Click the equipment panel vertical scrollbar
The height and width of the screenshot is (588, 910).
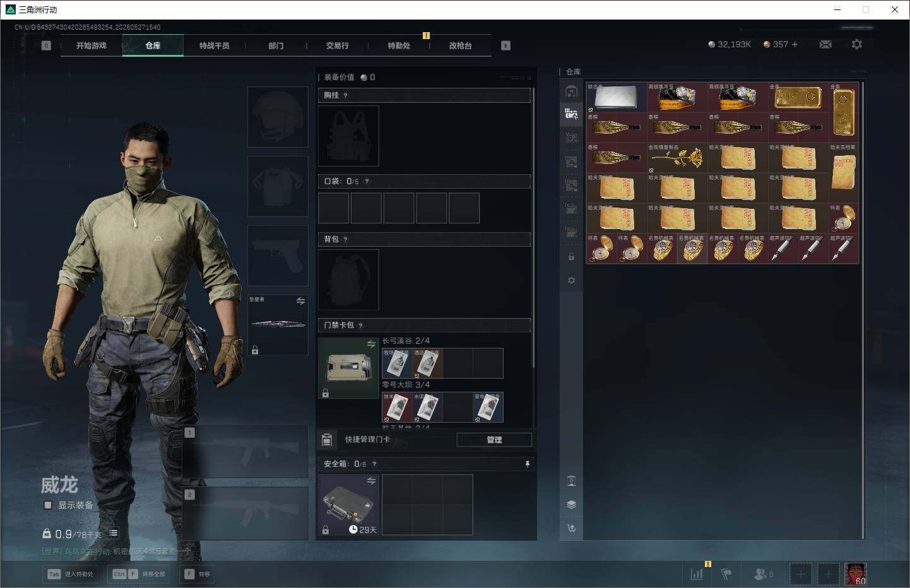point(534,227)
